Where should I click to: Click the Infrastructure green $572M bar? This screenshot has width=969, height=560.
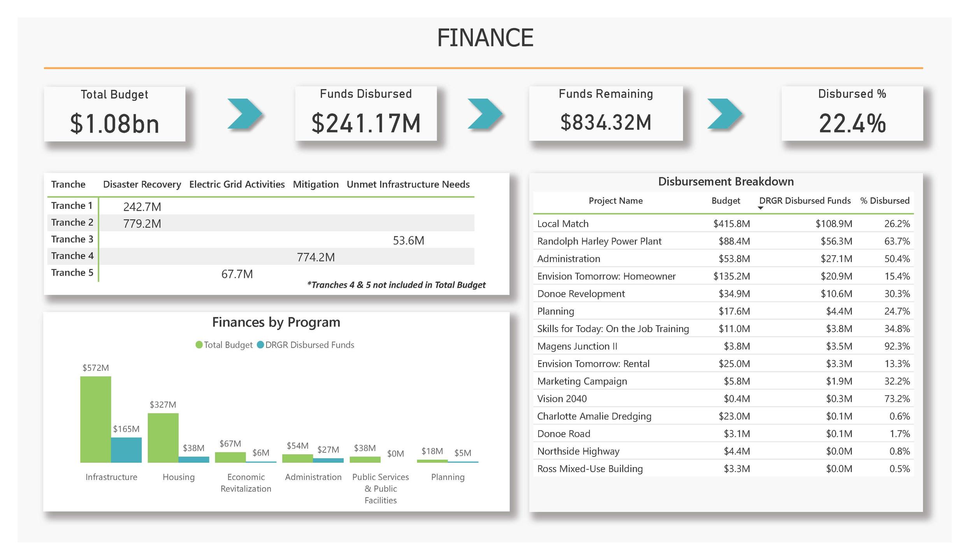click(96, 419)
